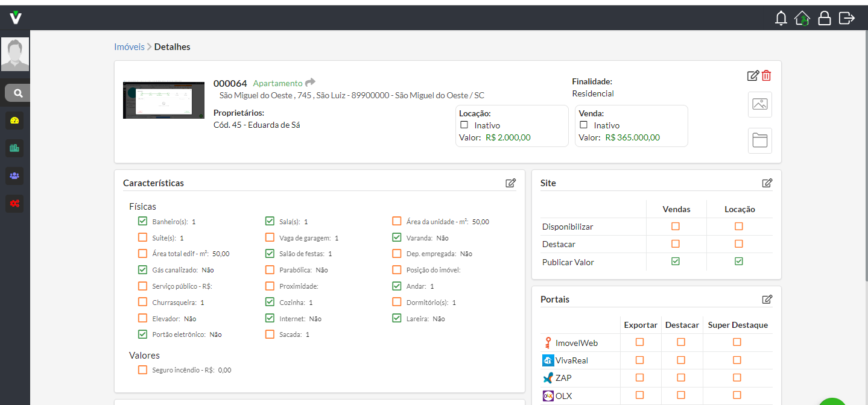
Task: Open the property documents folder icon
Action: pyautogui.click(x=760, y=141)
